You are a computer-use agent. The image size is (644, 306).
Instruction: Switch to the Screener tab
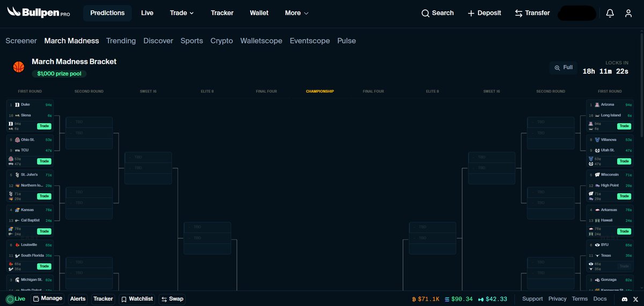coord(21,41)
